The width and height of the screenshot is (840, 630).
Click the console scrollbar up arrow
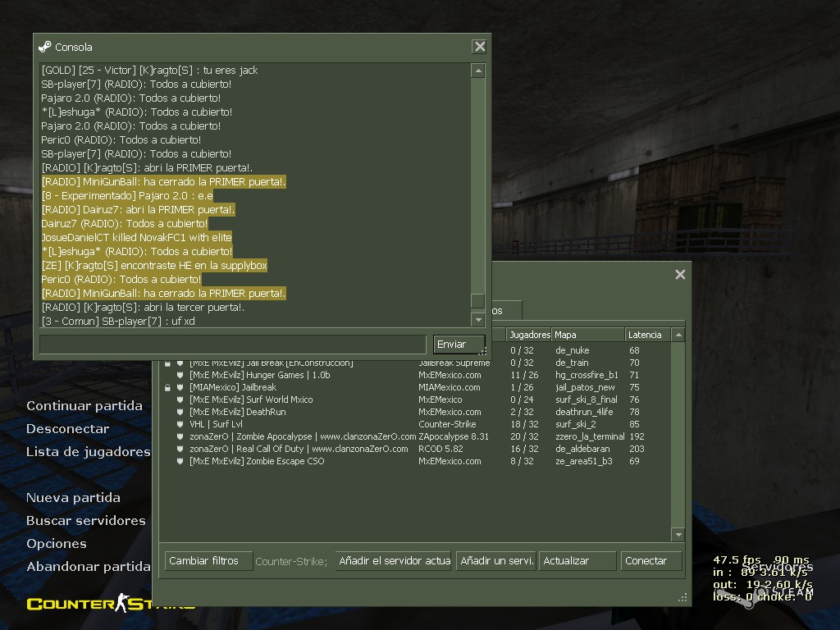pos(478,71)
